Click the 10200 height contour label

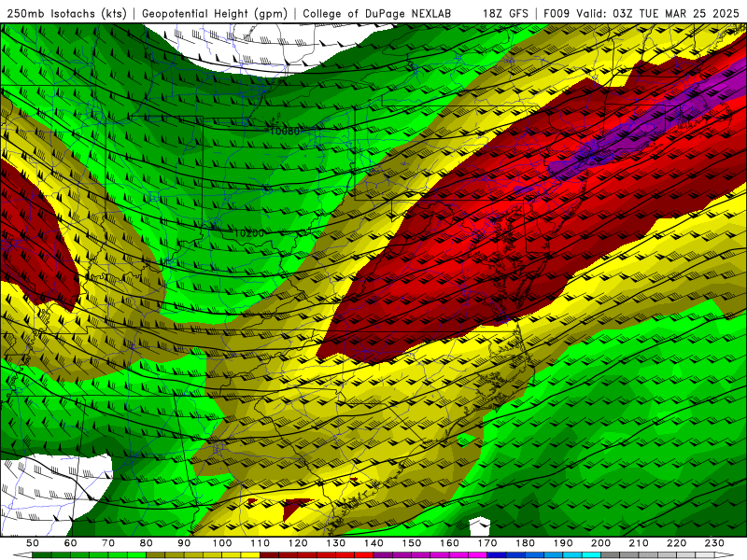coord(249,233)
